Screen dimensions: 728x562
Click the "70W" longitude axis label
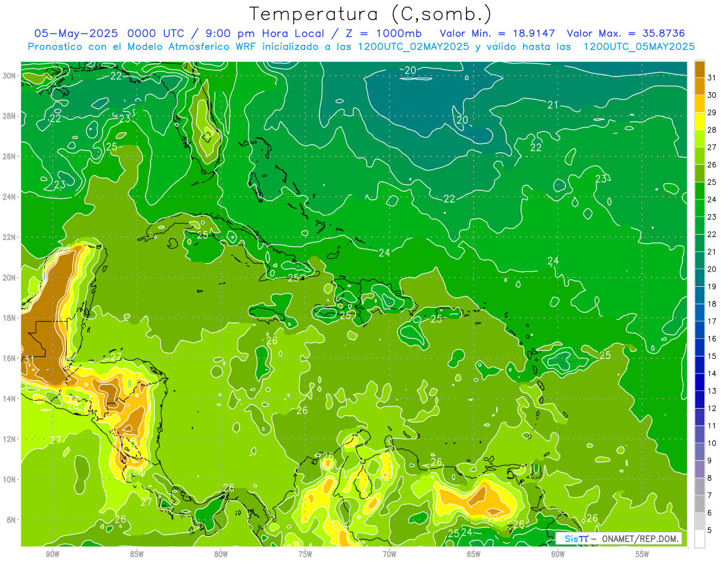pos(389,554)
